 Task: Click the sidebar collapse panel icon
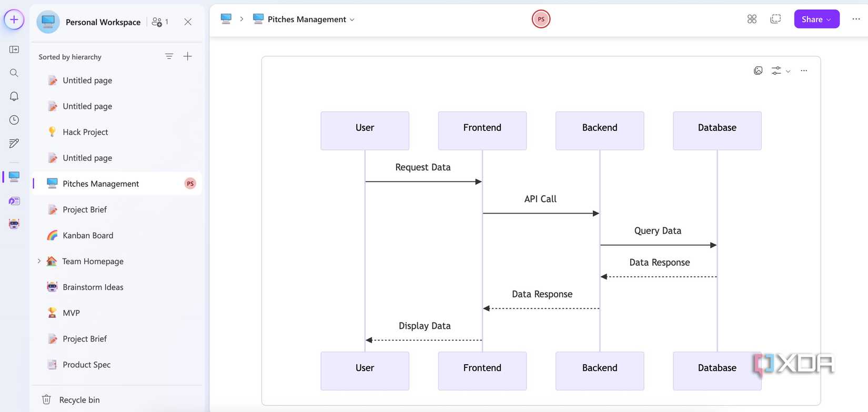14,49
